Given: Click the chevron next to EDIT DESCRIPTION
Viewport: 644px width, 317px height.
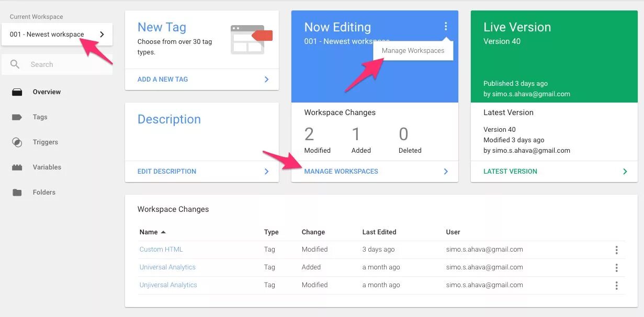Looking at the screenshot, I should [266, 172].
